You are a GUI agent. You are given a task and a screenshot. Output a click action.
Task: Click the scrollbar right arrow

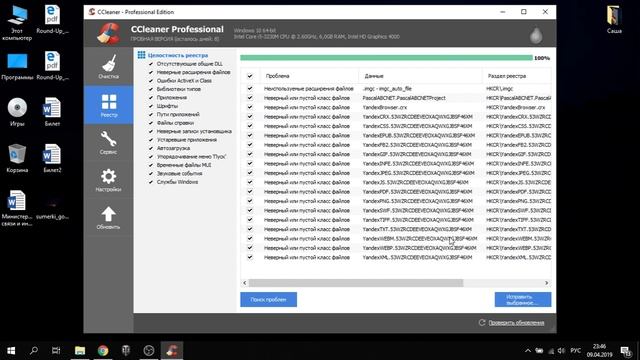point(547,282)
